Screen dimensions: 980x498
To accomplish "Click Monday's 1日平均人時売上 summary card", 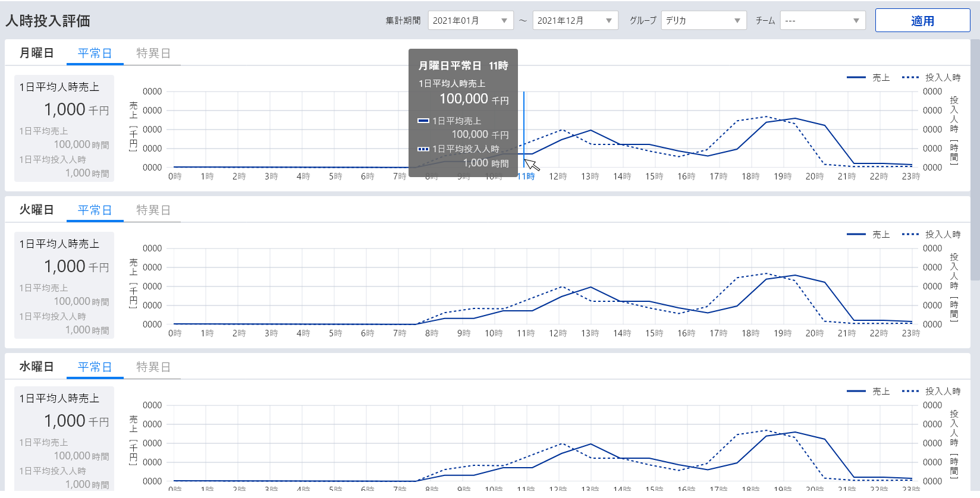I will (64, 128).
